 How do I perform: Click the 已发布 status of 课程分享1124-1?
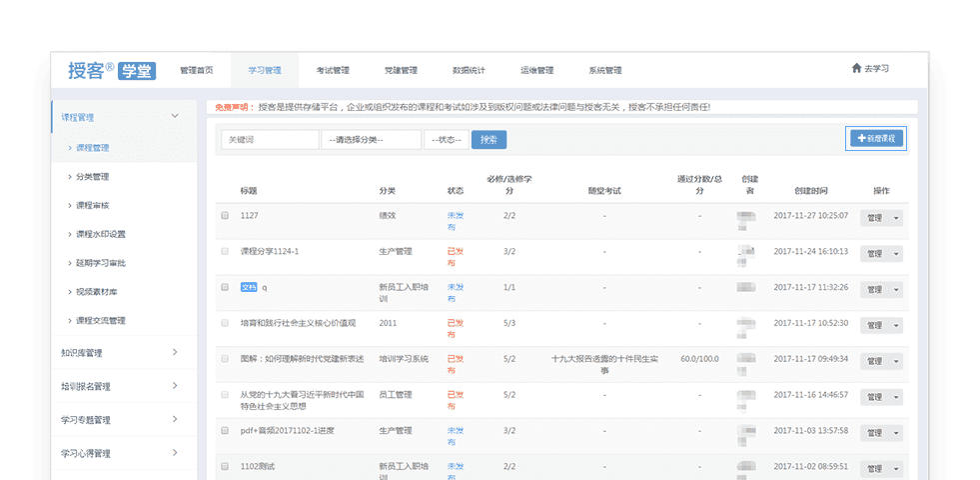point(455,257)
